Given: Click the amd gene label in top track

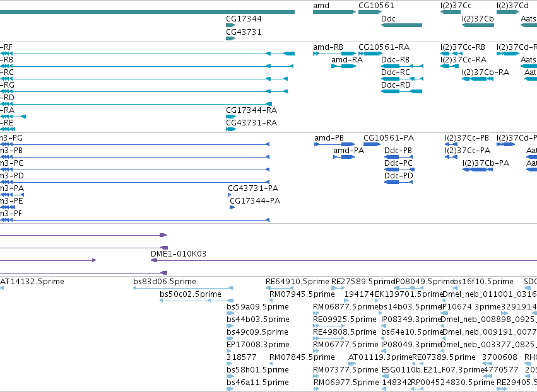Looking at the screenshot, I should [321, 6].
